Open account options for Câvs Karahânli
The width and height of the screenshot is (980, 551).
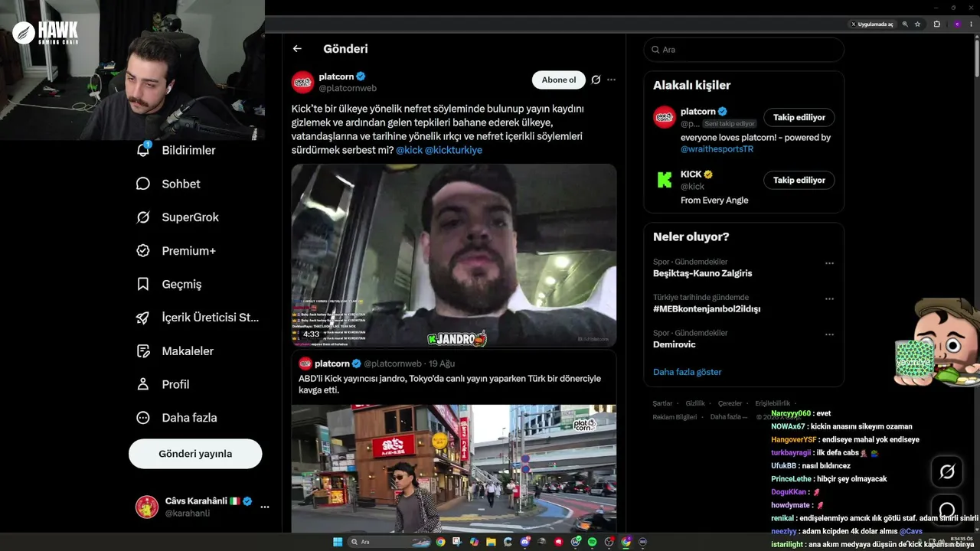265,507
